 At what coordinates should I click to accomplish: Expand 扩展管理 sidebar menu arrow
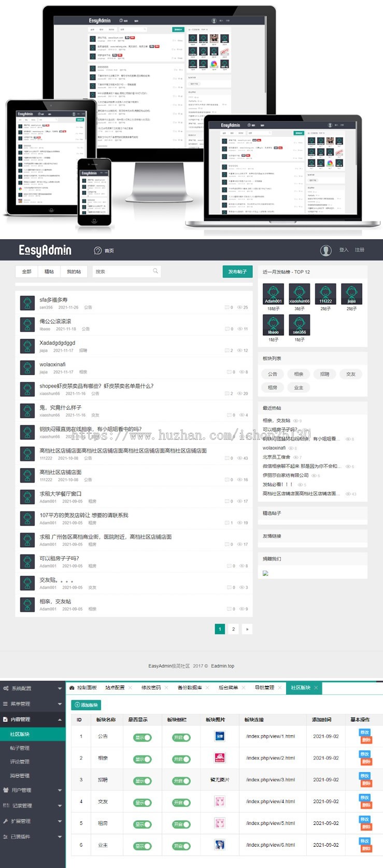coord(60,821)
